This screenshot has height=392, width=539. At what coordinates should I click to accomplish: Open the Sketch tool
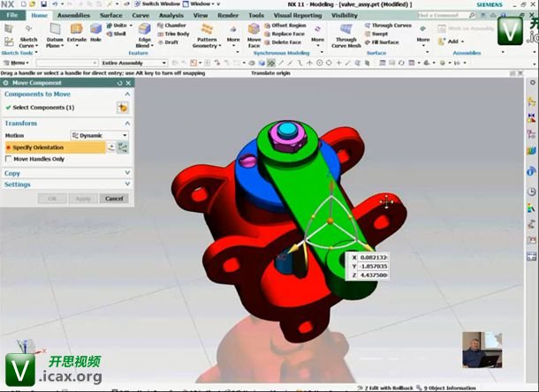click(9, 28)
